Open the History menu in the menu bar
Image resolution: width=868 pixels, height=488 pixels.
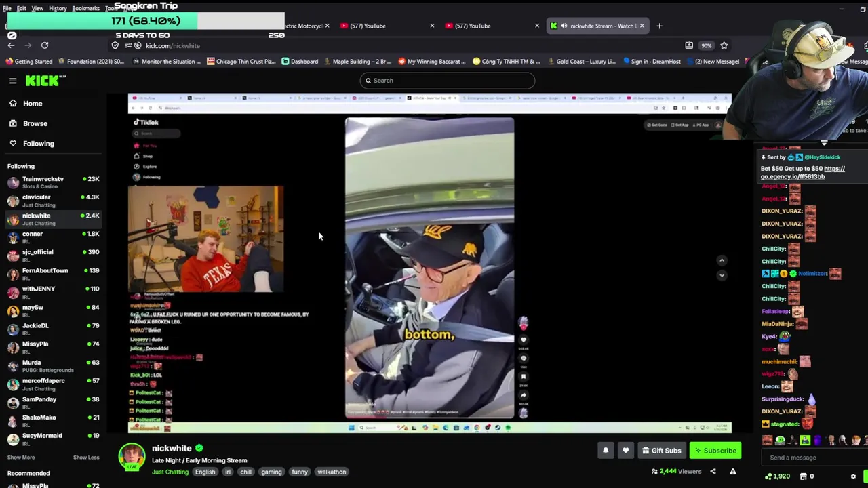58,8
